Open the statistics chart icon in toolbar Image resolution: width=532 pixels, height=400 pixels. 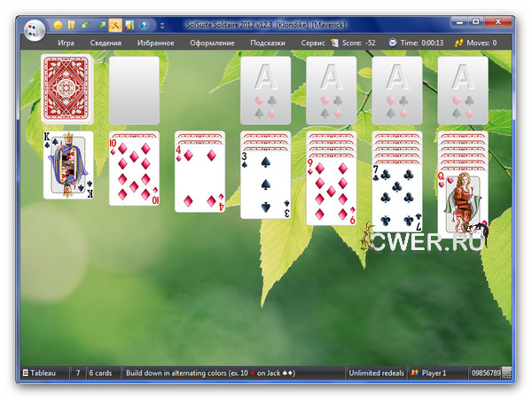coord(129,24)
